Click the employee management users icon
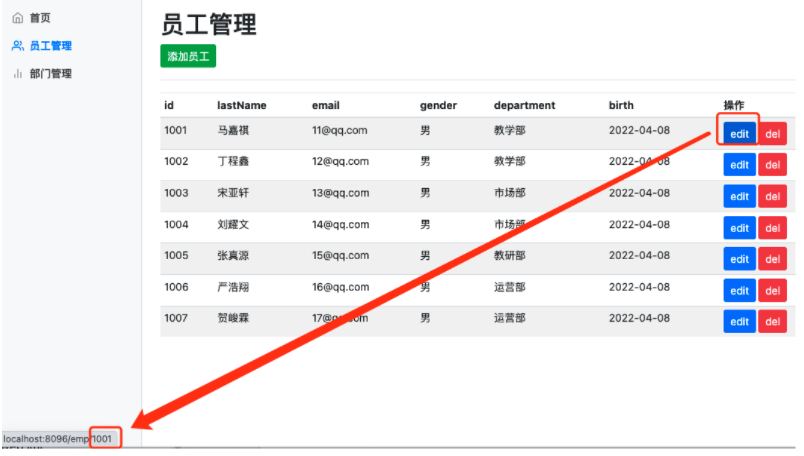The height and width of the screenshot is (456, 804). (18, 46)
